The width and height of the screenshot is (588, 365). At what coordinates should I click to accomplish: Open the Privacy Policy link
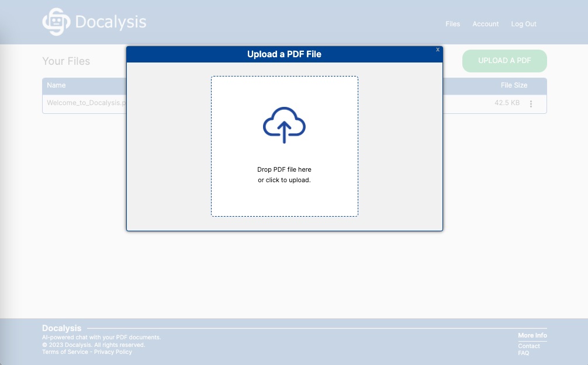pos(113,352)
